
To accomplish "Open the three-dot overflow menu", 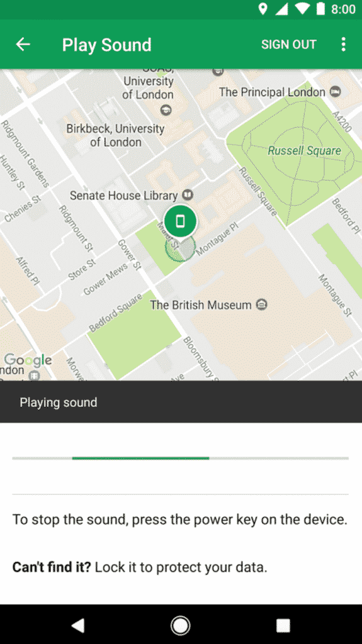I will click(343, 45).
